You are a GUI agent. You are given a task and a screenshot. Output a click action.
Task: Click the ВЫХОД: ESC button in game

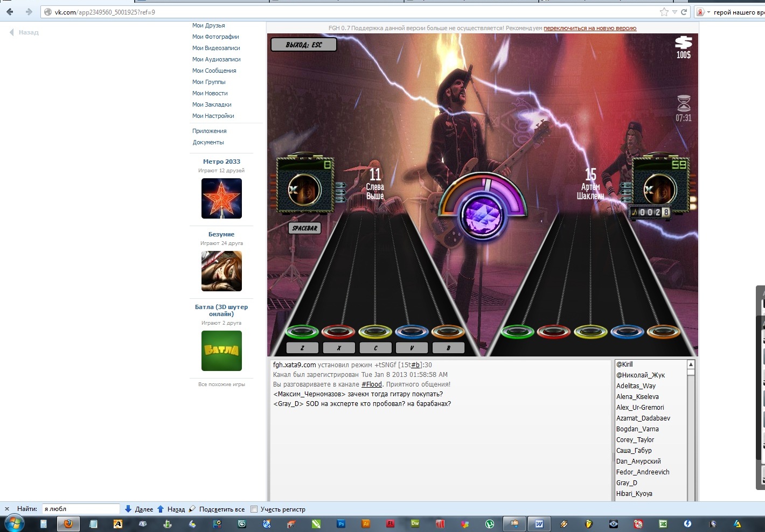(304, 45)
